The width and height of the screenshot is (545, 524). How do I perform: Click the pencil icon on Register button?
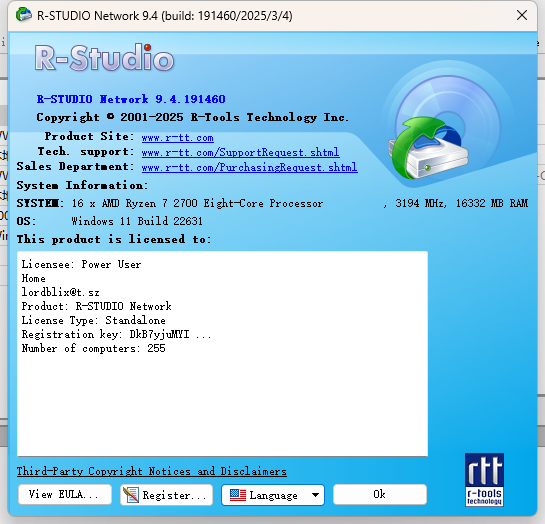point(131,495)
